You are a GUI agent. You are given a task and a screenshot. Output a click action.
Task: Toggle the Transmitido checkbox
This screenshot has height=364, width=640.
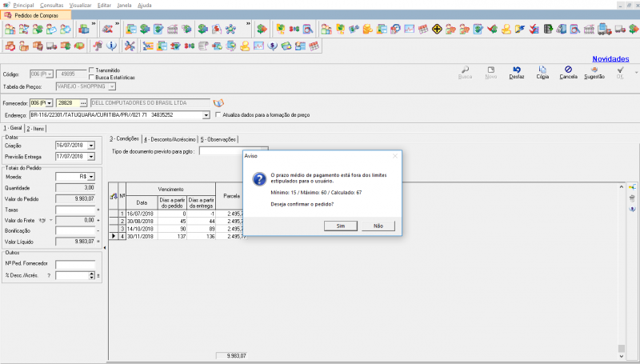pos(92,70)
